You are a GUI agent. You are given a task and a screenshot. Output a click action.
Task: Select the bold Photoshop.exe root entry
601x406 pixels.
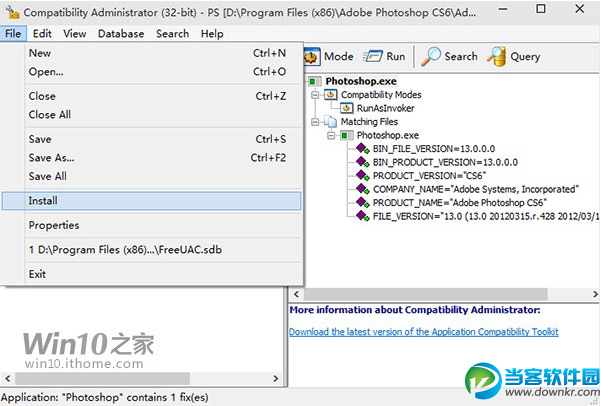point(361,81)
